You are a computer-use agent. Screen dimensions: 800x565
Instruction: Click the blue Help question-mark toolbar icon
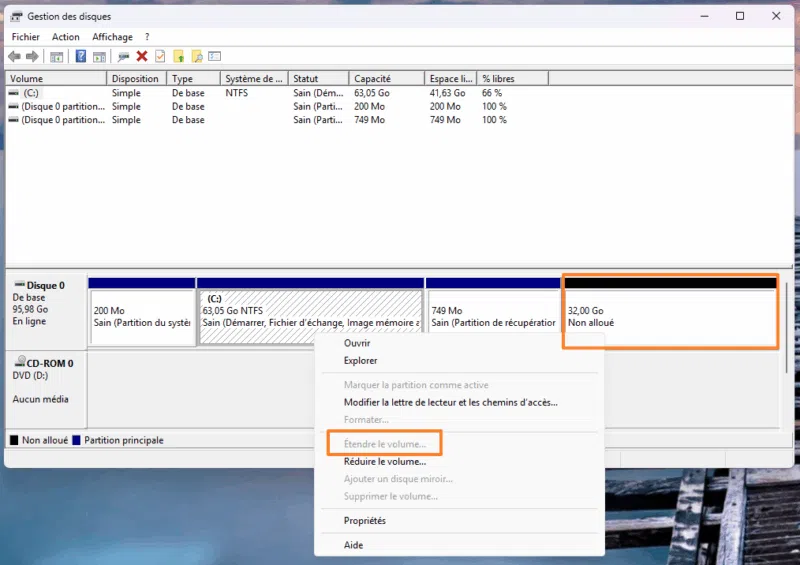81,57
